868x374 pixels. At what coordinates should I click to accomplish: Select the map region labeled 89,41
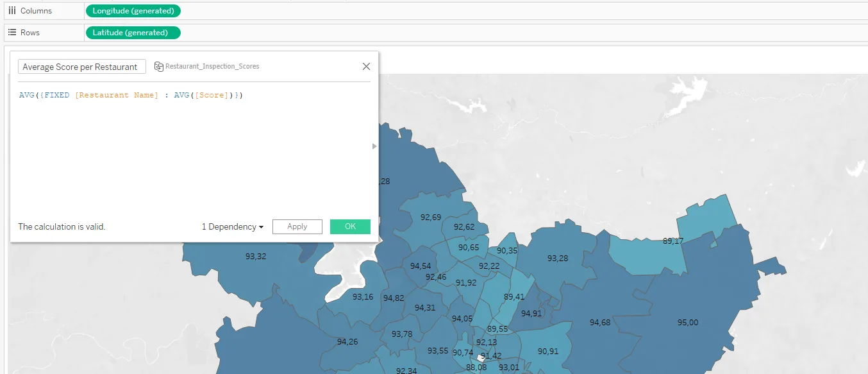coord(514,297)
